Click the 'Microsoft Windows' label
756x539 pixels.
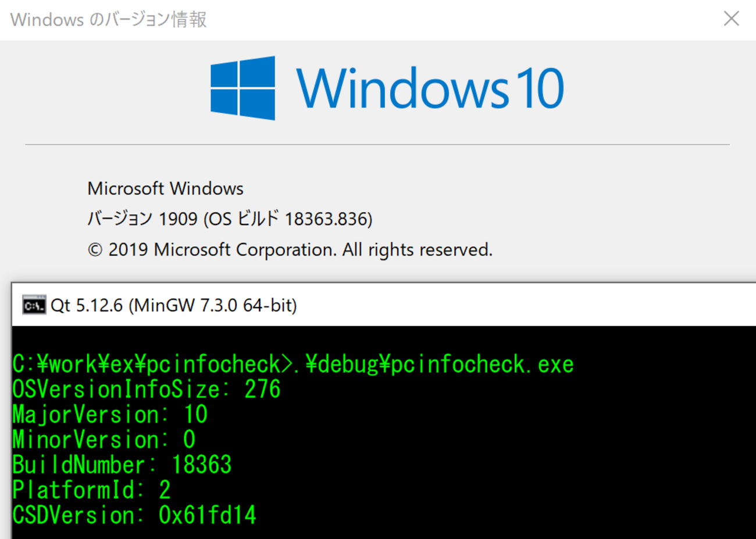[165, 188]
